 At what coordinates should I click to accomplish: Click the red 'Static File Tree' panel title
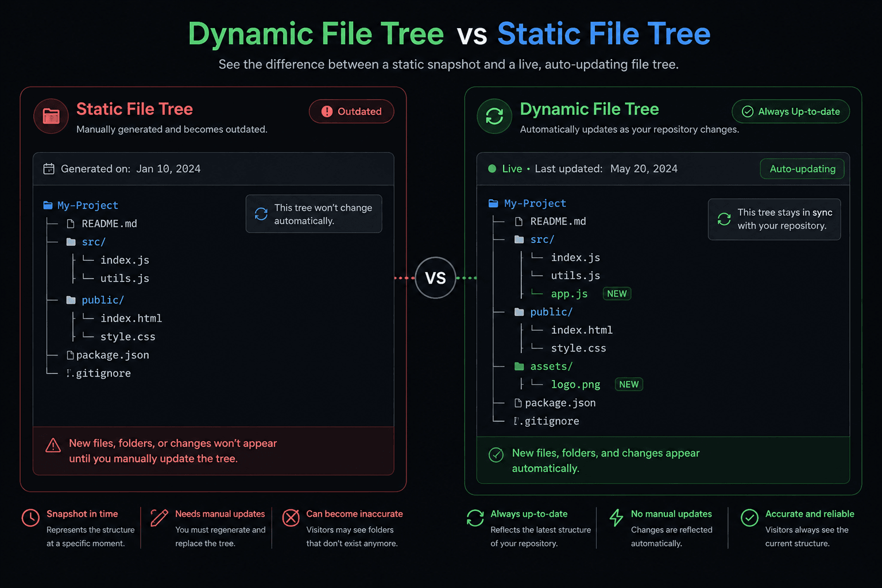(134, 109)
